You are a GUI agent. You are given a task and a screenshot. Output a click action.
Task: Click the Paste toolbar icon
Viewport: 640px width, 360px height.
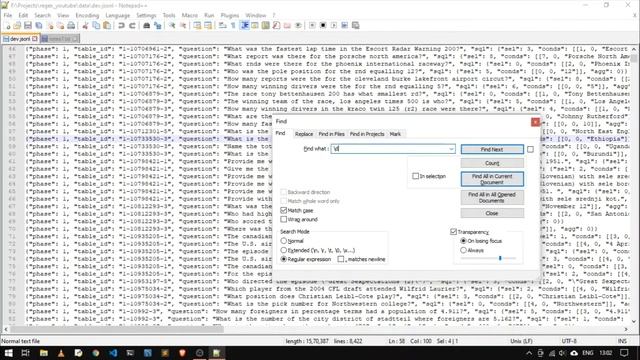107,26
